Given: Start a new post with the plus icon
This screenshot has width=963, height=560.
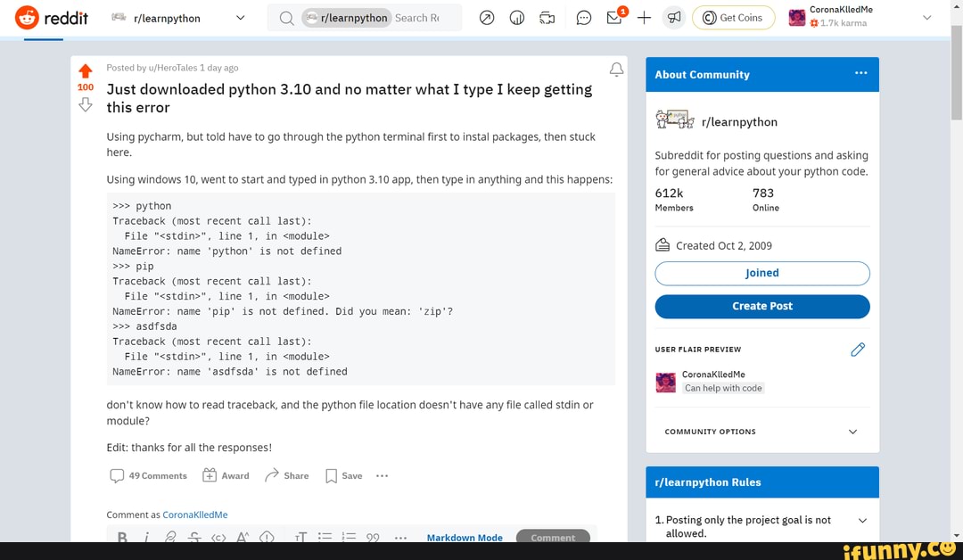Looking at the screenshot, I should [x=644, y=18].
